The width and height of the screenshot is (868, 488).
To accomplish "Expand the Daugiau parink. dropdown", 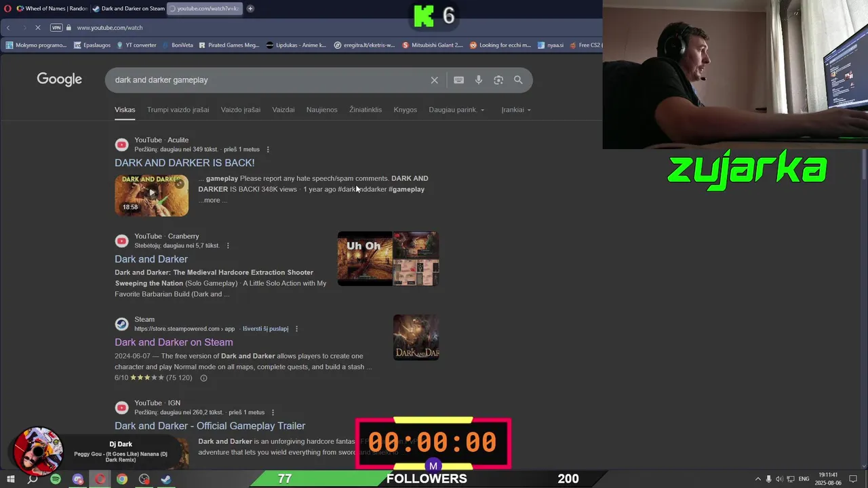I will 456,110.
